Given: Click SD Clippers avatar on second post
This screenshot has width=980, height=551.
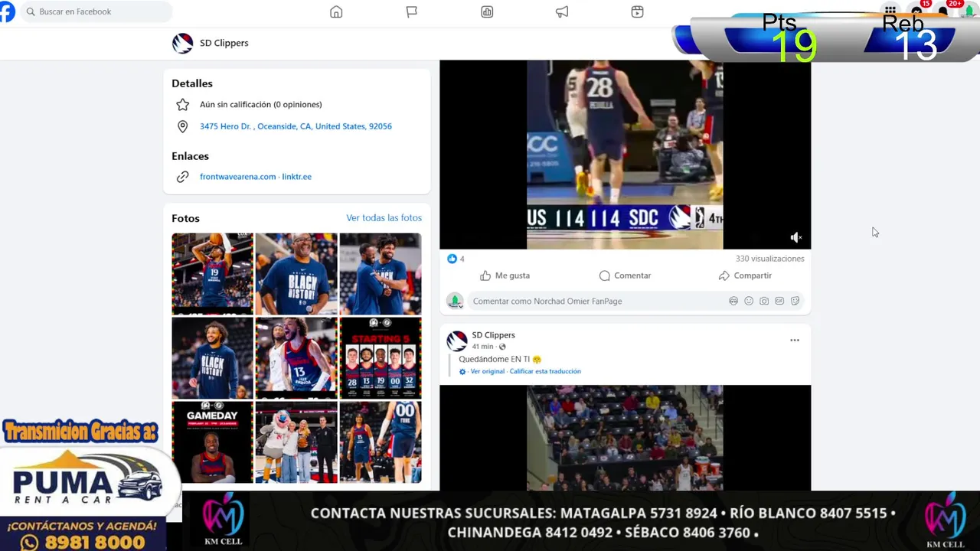Looking at the screenshot, I should [x=457, y=341].
